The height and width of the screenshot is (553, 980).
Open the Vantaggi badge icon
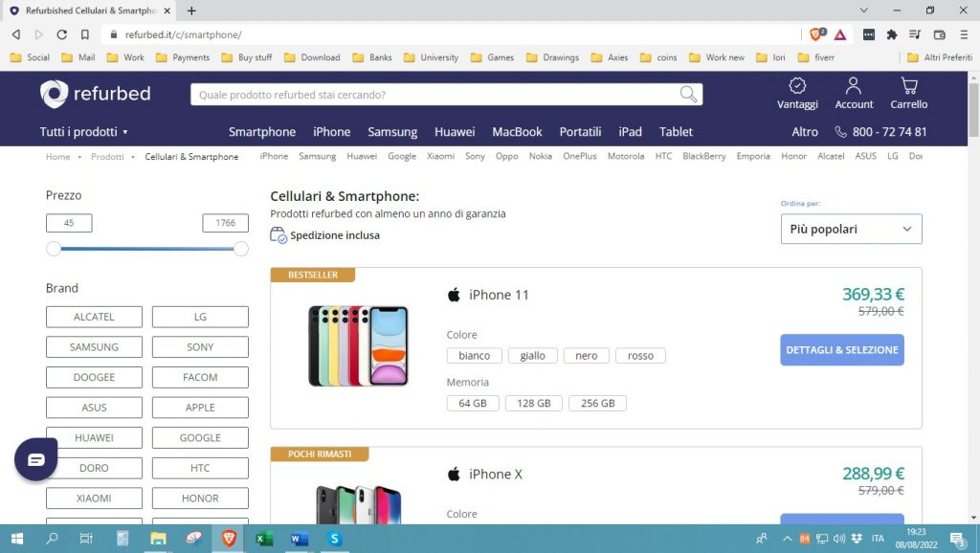pos(797,86)
